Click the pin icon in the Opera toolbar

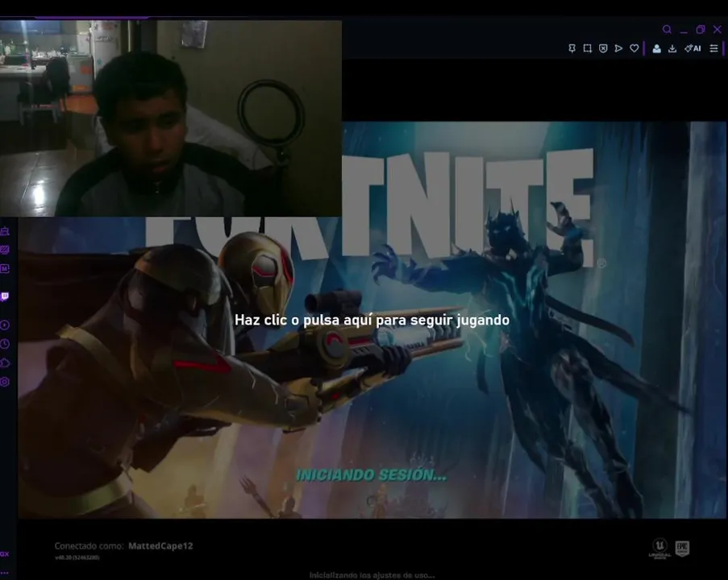(x=572, y=48)
